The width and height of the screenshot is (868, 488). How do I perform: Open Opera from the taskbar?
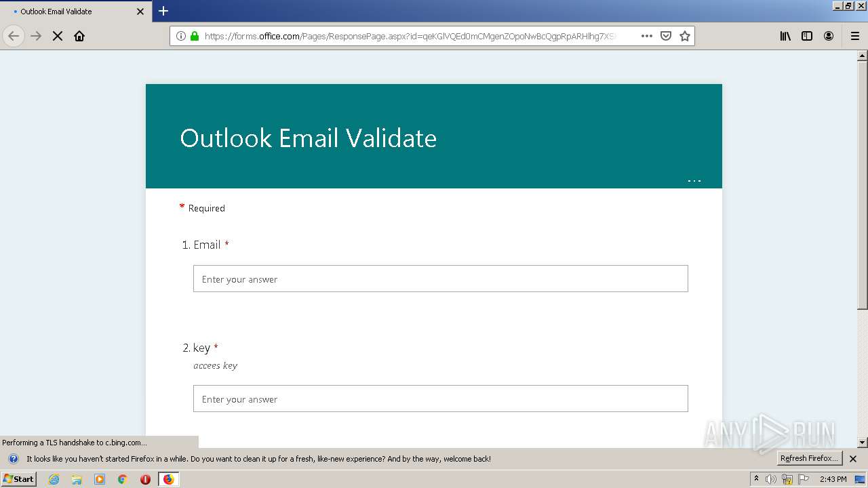(145, 479)
